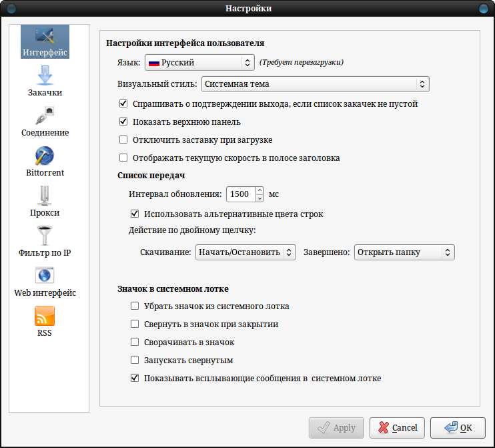Image resolution: width=495 pixels, height=448 pixels.
Task: Click the Apply button
Action: point(336,428)
